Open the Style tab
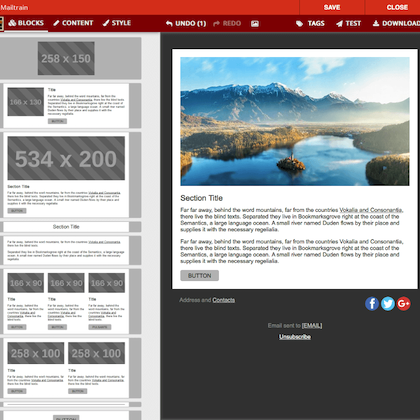This screenshot has width=420, height=420. (117, 23)
